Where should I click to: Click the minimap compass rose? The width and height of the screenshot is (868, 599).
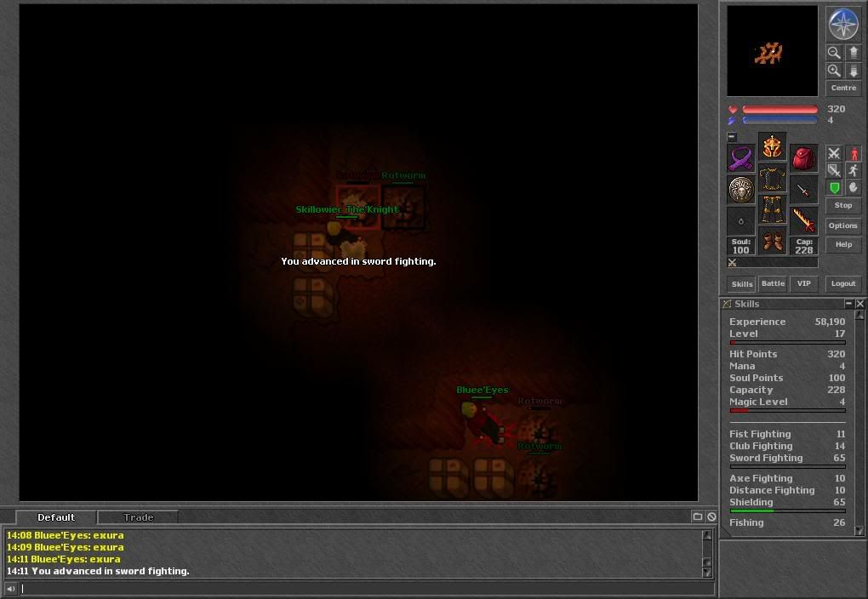[843, 24]
